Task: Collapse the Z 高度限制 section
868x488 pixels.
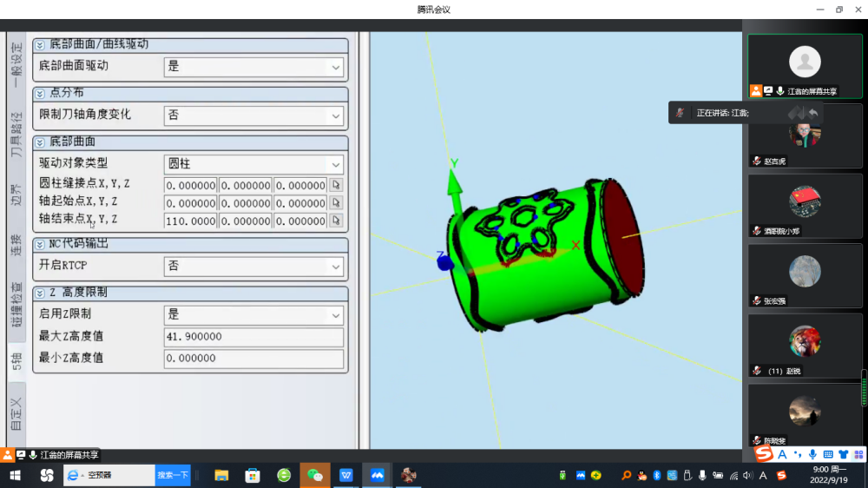Action: (x=40, y=293)
